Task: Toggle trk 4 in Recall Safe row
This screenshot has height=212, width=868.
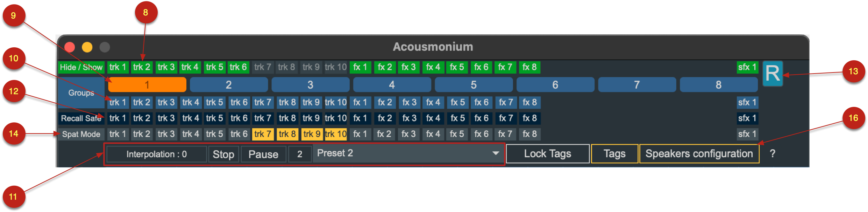Action: pos(190,118)
